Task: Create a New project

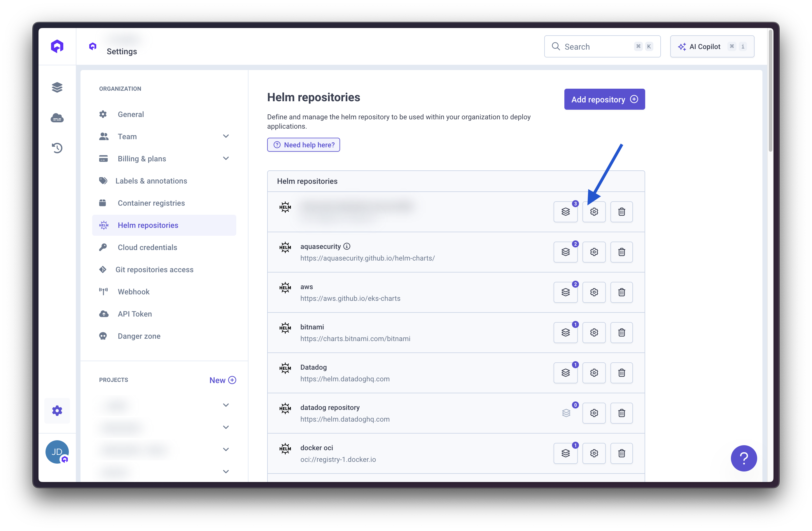Action: tap(223, 380)
